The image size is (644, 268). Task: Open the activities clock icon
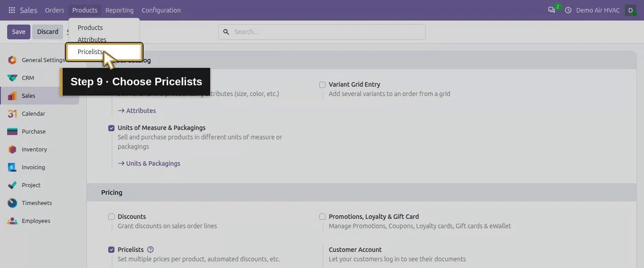(x=568, y=10)
